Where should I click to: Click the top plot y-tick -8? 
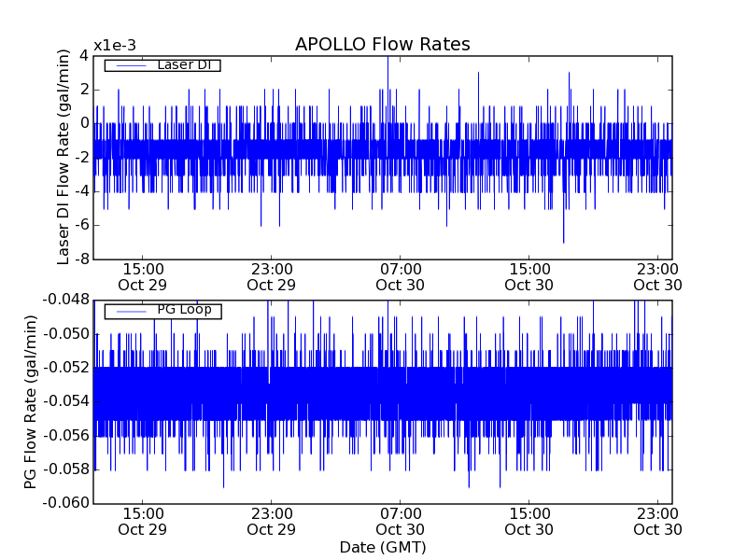82,259
